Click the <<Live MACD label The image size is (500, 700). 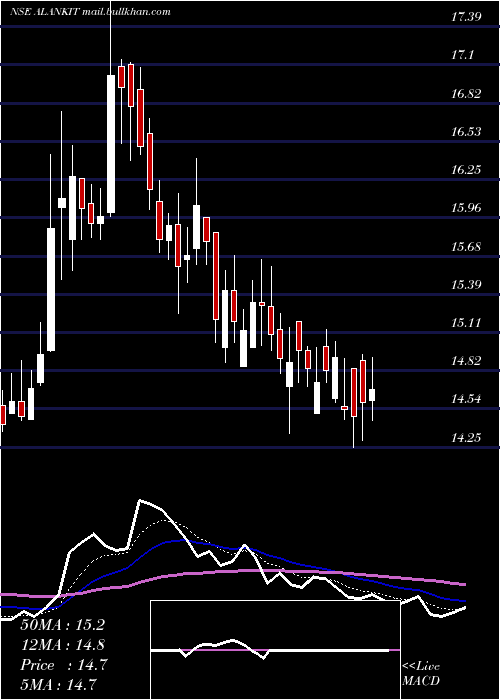pyautogui.click(x=421, y=674)
